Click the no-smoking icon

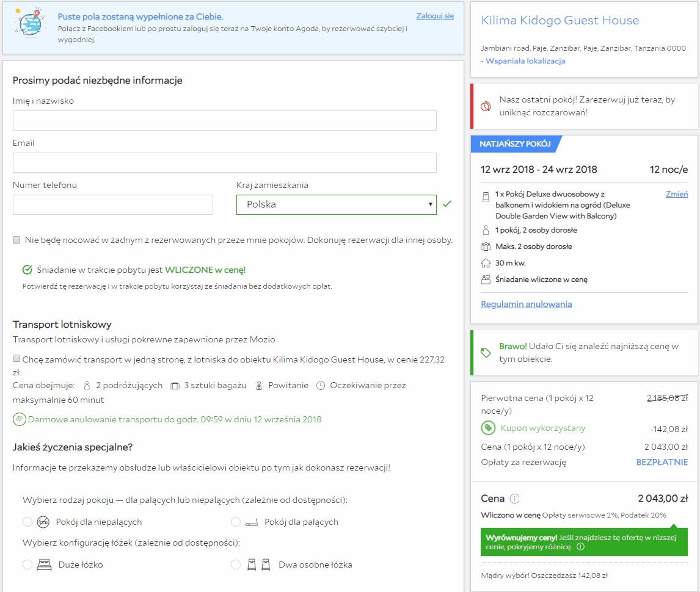(43, 522)
